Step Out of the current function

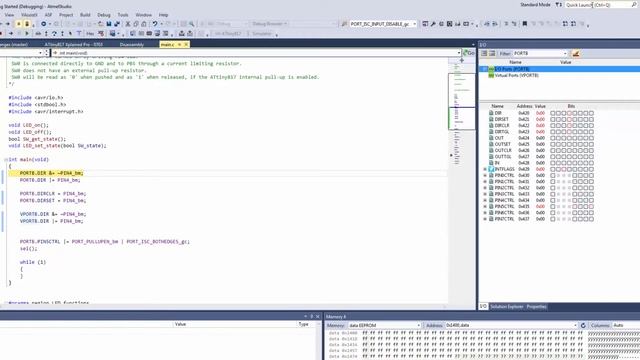[x=62, y=33]
